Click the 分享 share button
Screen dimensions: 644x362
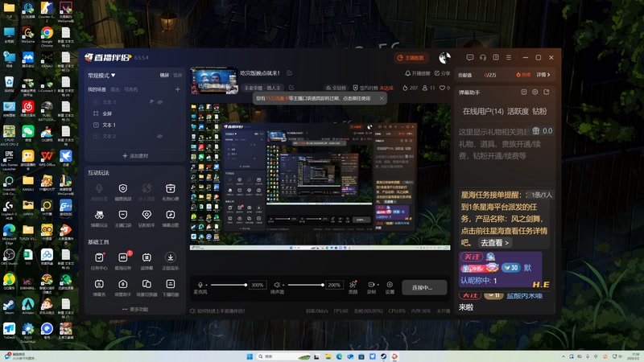(x=442, y=73)
